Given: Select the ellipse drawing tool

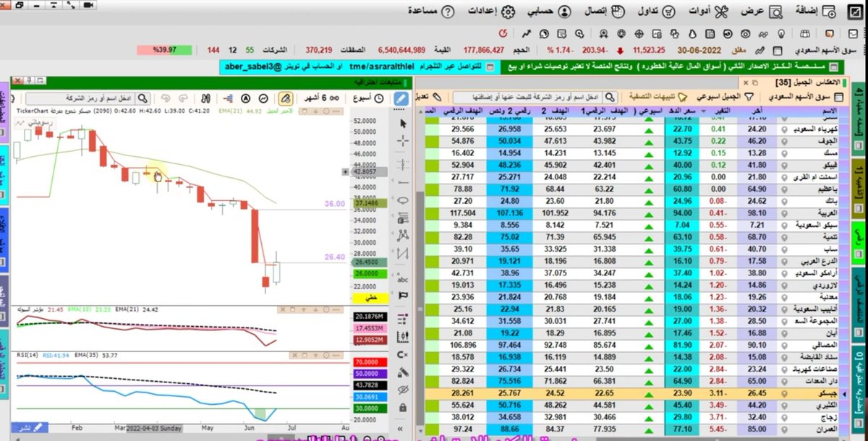Looking at the screenshot, I should tap(403, 201).
